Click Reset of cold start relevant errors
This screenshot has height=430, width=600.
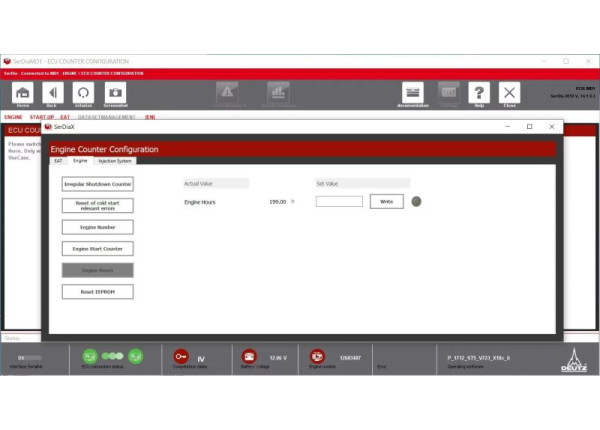click(97, 205)
